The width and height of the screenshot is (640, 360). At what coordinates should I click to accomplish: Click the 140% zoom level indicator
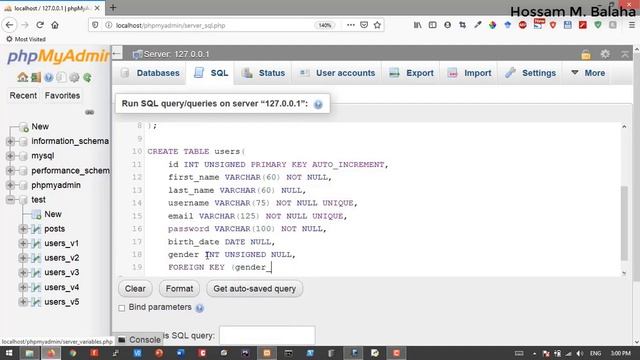point(325,25)
